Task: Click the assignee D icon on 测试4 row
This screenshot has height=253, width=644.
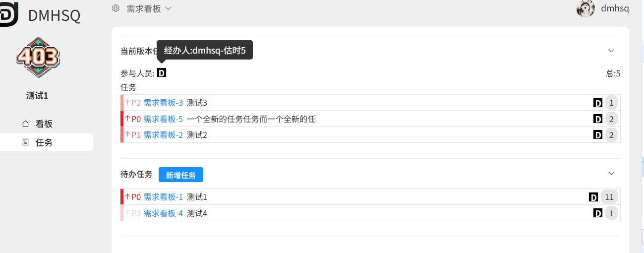Action: pos(598,213)
